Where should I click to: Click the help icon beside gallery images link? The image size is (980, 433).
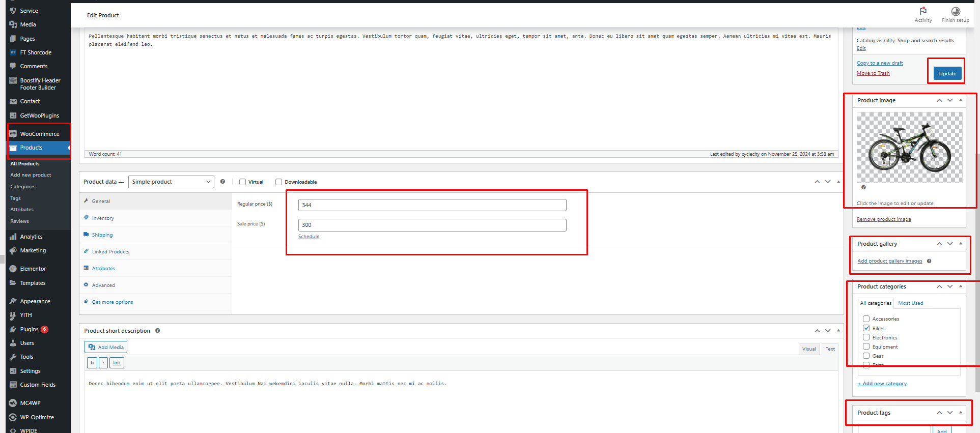tap(929, 261)
